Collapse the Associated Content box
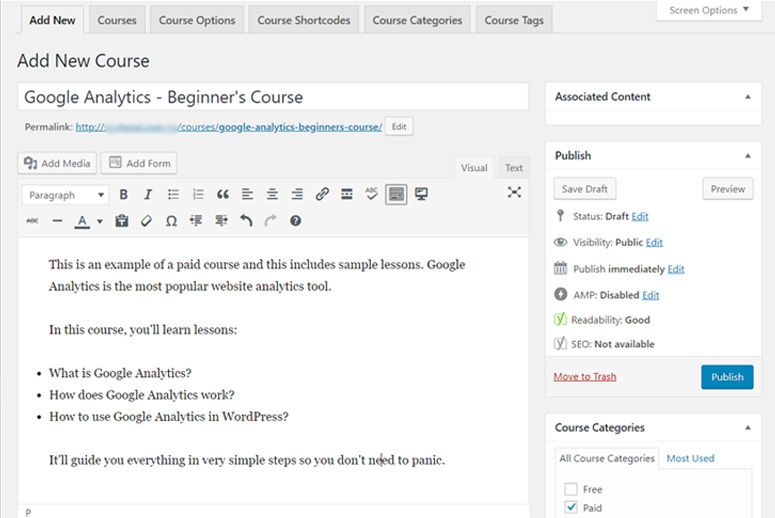This screenshot has height=518, width=775. [x=748, y=97]
